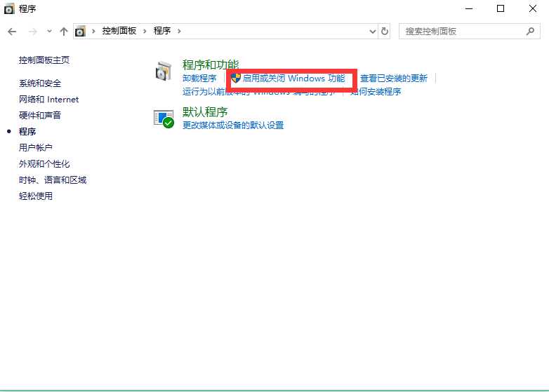Click the 程序和功能 icon
Screen dimensions: 549x392
coord(164,71)
